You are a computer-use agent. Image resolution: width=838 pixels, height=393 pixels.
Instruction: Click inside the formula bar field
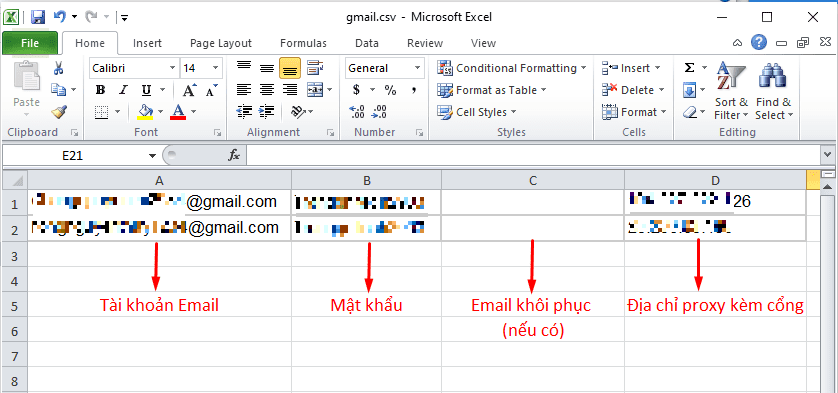(533, 156)
